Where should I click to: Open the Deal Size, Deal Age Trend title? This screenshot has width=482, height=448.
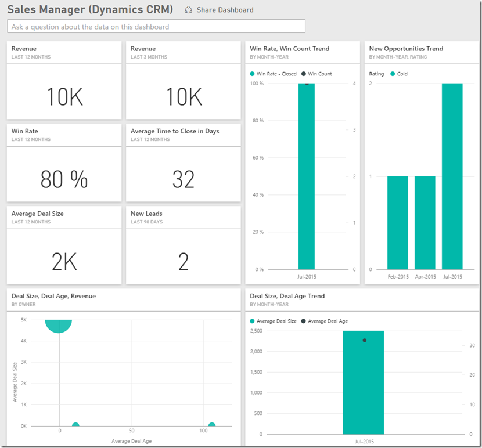[287, 296]
